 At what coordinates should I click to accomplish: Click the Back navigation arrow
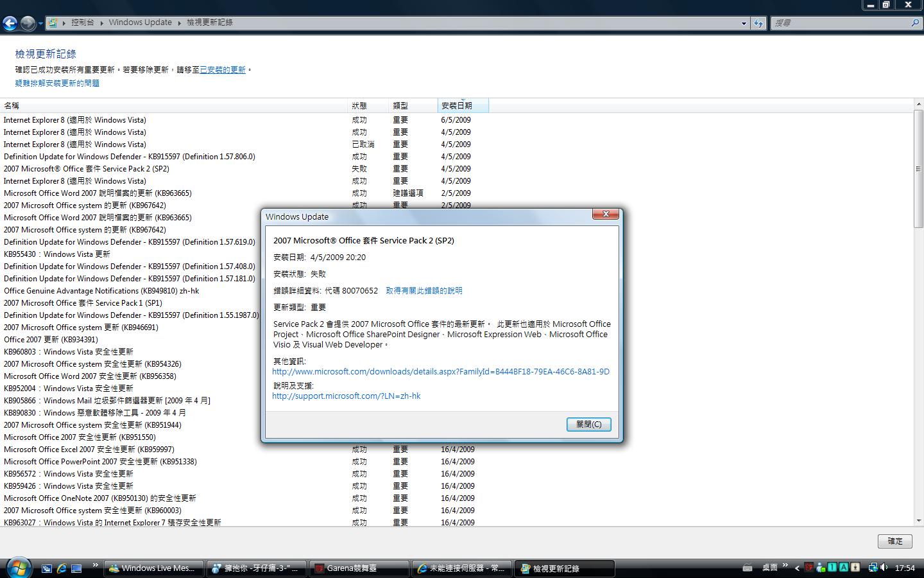(x=10, y=24)
